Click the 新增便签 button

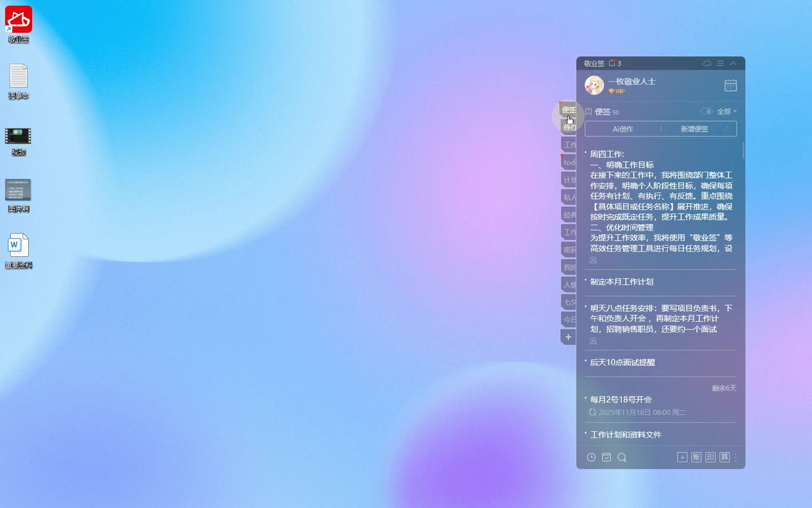[x=694, y=129]
